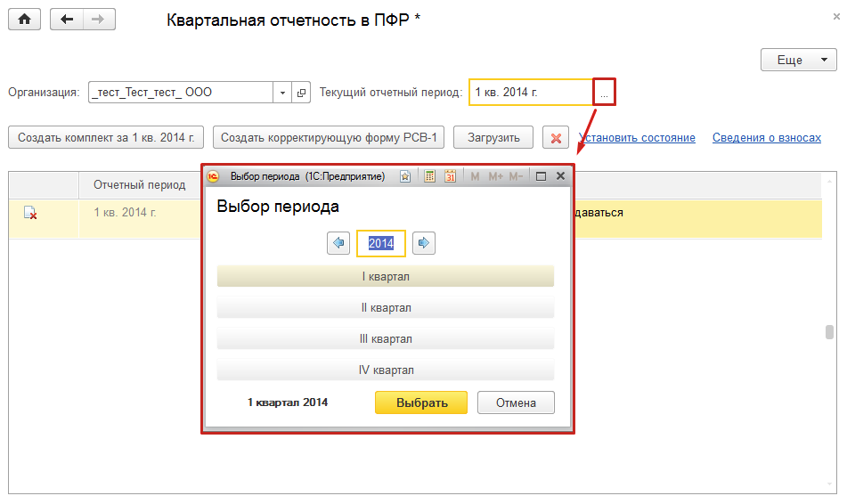This screenshot has width=847, height=504.
Task: Open the organization card button next to dropdown
Action: (x=301, y=93)
